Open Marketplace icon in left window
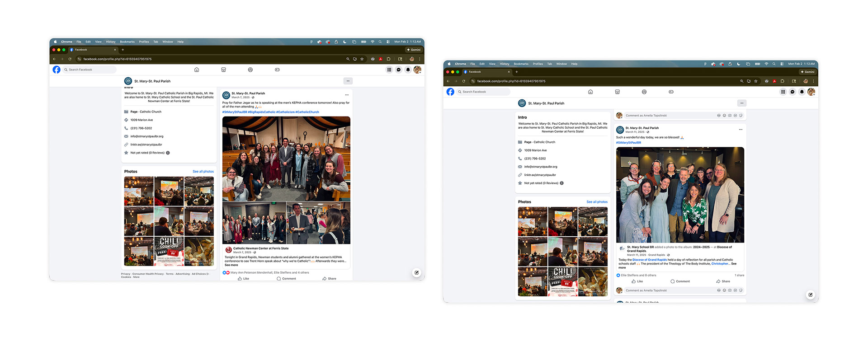The width and height of the screenshot is (868, 341). 223,70
